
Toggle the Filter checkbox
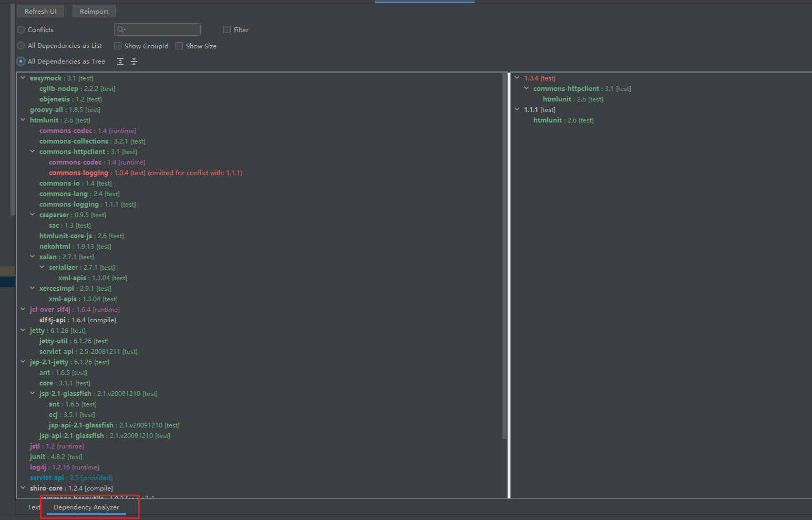tap(227, 30)
